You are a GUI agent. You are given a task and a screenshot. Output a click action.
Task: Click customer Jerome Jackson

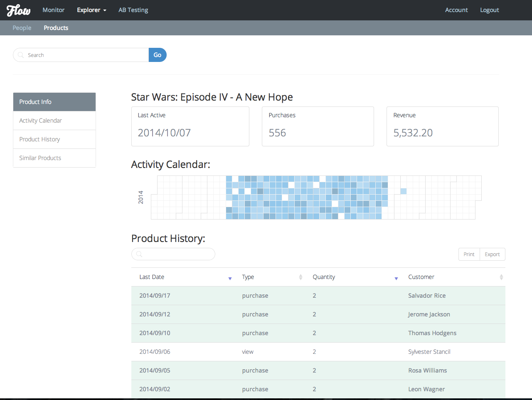429,314
